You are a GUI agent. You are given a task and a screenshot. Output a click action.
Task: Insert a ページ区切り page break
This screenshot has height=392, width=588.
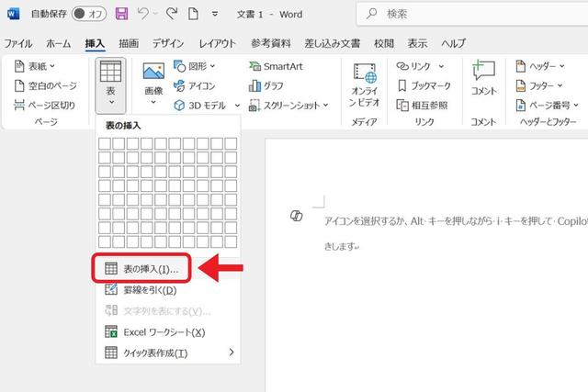click(44, 106)
